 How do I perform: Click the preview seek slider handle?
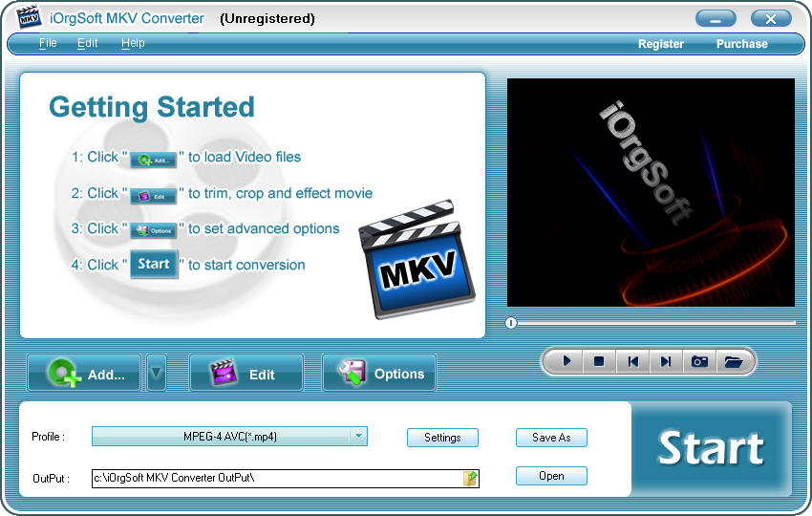(511, 323)
